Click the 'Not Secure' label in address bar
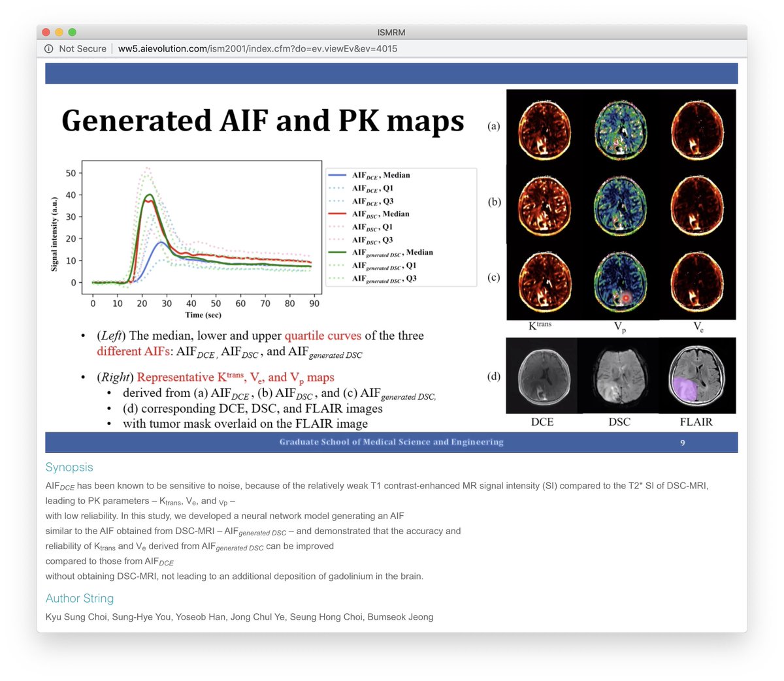Screen dimensions: 784x681 tap(82, 49)
